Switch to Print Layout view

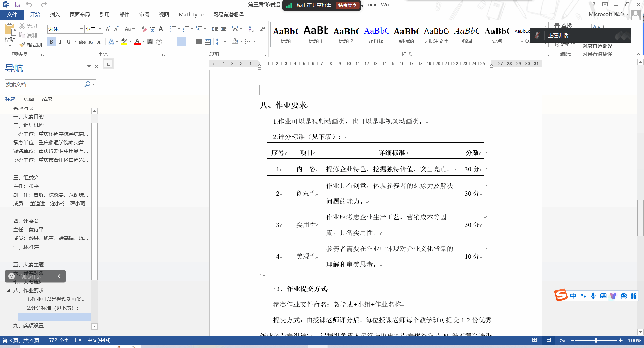point(548,340)
